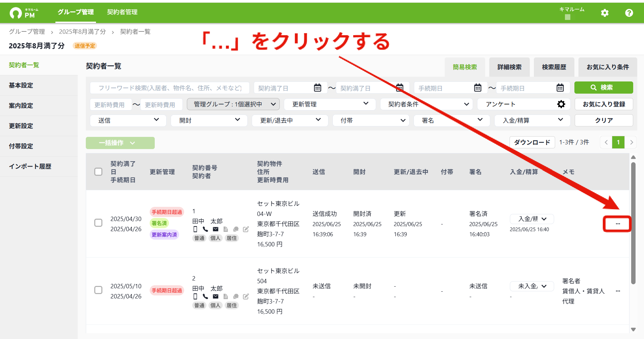Screen dimensions: 644x339
Task: Open the settings gear in the header
Action: 604,13
